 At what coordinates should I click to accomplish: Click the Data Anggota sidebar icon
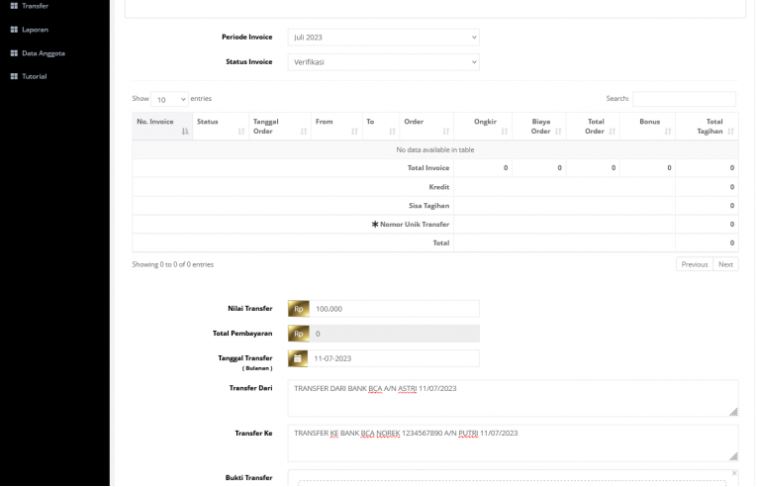pos(14,53)
